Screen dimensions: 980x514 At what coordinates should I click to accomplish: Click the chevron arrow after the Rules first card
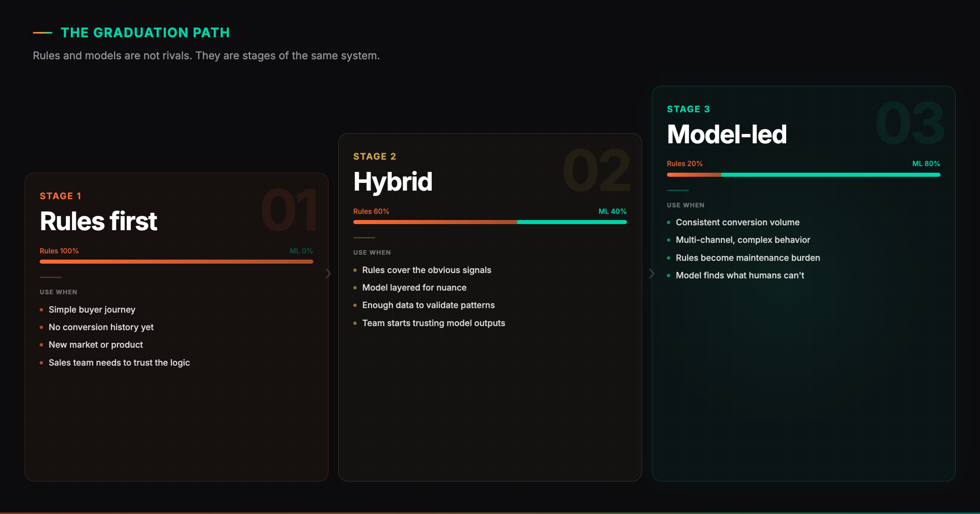pos(328,274)
